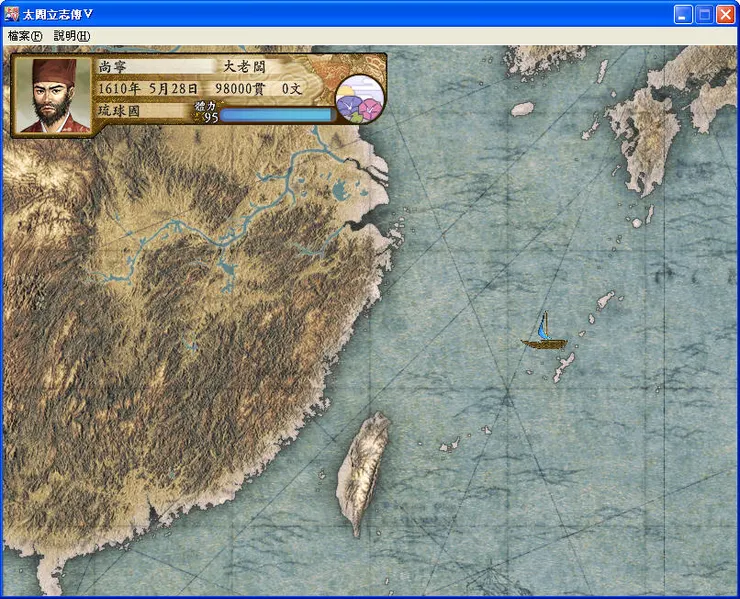The image size is (740, 599).
Task: Click the 琉球國 affiliation label
Action: pos(119,111)
